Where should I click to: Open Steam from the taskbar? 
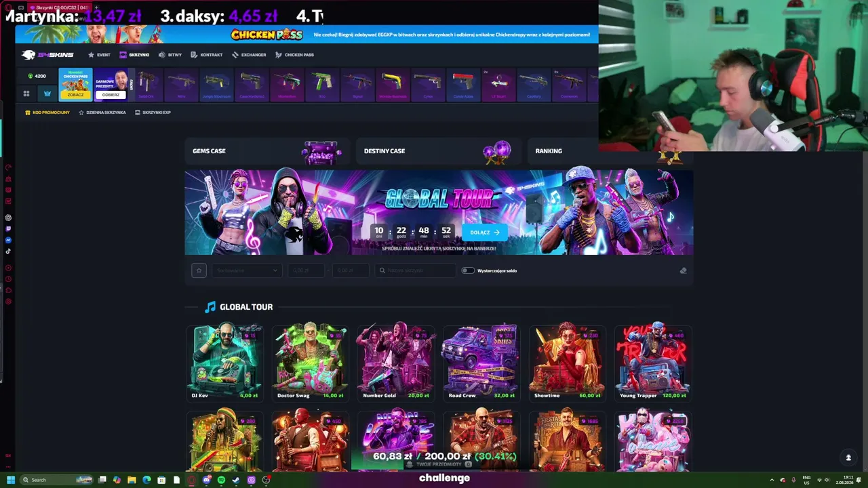pos(236,480)
